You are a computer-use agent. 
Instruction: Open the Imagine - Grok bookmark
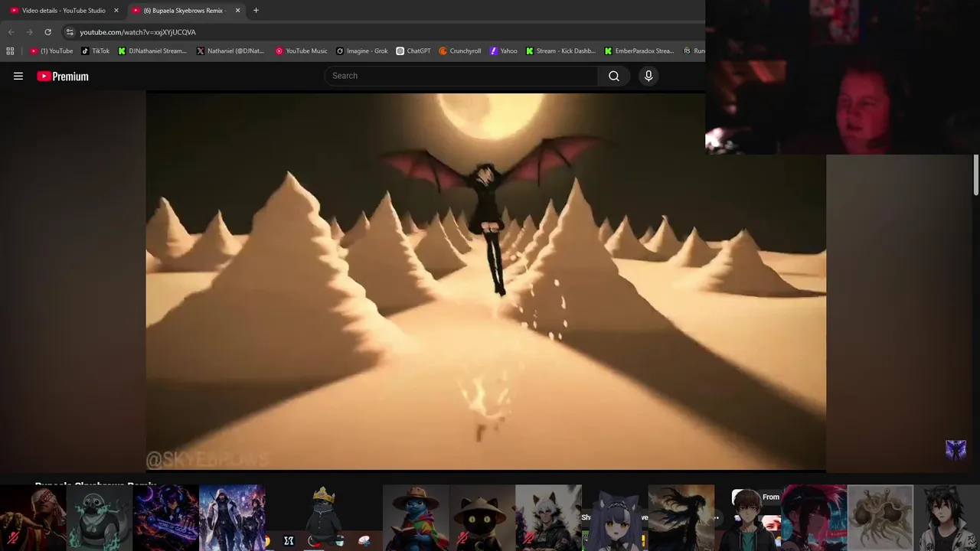click(x=362, y=51)
